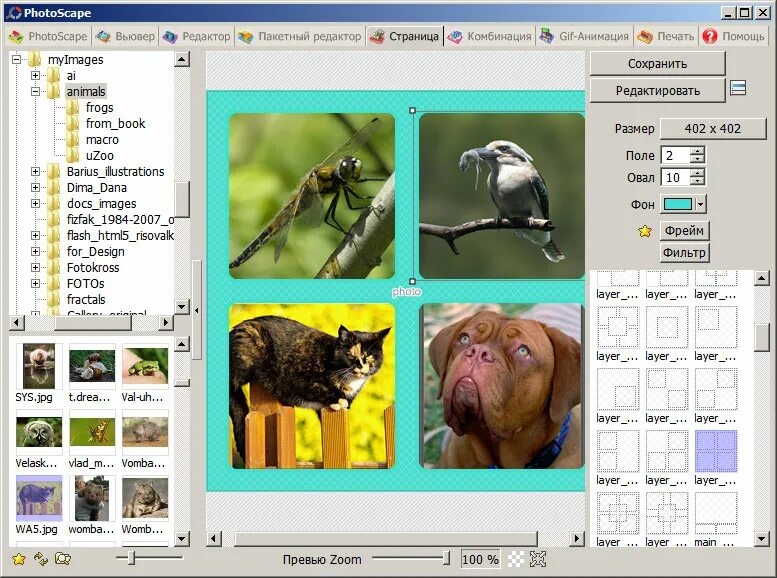Select the dog photo in collage
The height and width of the screenshot is (578, 777).
point(501,386)
